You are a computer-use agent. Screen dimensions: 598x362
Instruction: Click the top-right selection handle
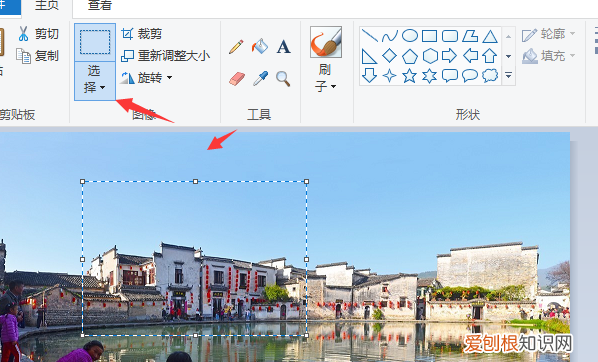coord(307,182)
